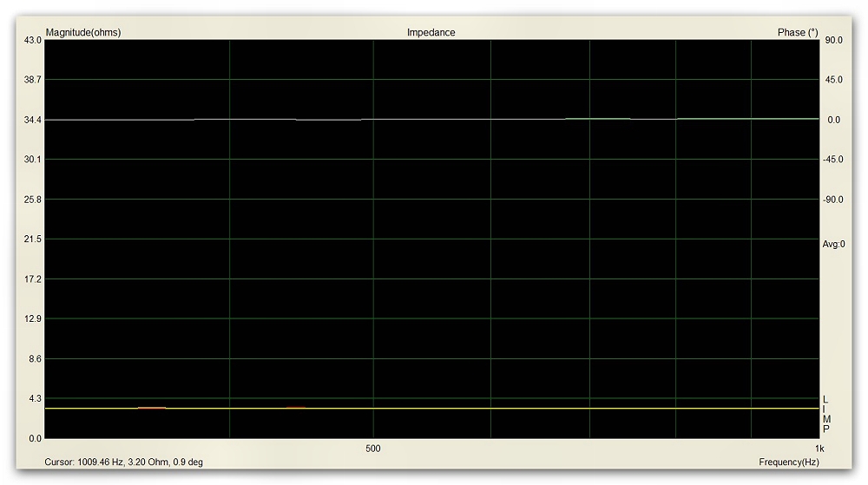Click the leftmost red segment on the impedance curve
This screenshot has width=868, height=485.
tap(152, 407)
